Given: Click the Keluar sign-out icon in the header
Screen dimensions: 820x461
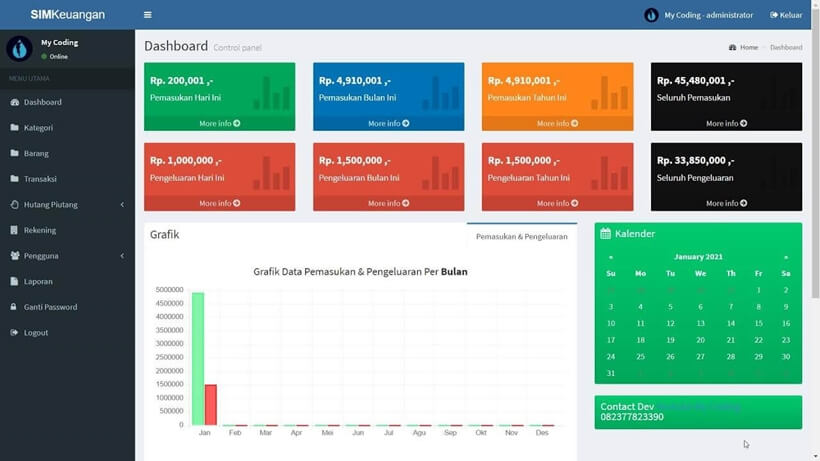Looking at the screenshot, I should [x=774, y=15].
